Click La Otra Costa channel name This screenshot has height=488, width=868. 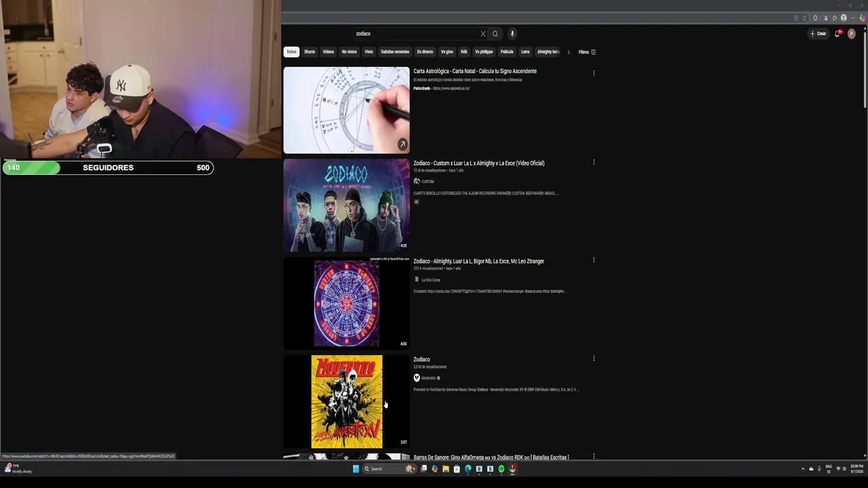(x=431, y=280)
